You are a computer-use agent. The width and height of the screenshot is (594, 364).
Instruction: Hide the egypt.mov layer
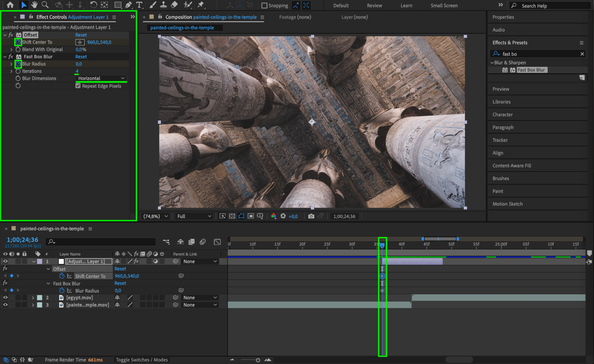(5, 297)
